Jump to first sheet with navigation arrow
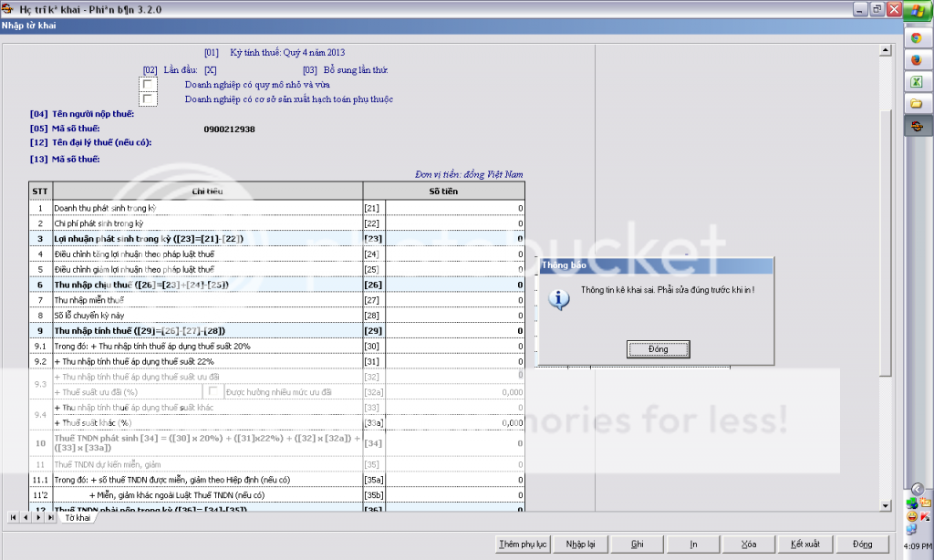Image resolution: width=934 pixels, height=560 pixels. click(x=14, y=517)
